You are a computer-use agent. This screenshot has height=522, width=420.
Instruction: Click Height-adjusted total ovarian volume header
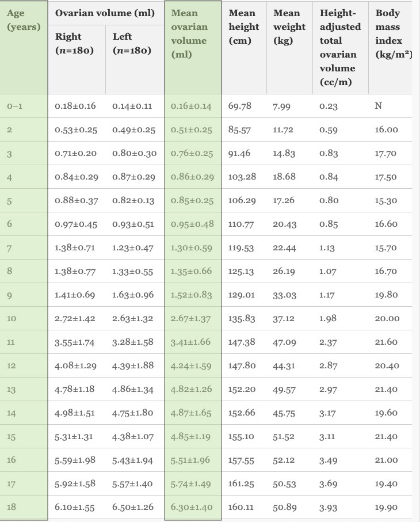341,47
